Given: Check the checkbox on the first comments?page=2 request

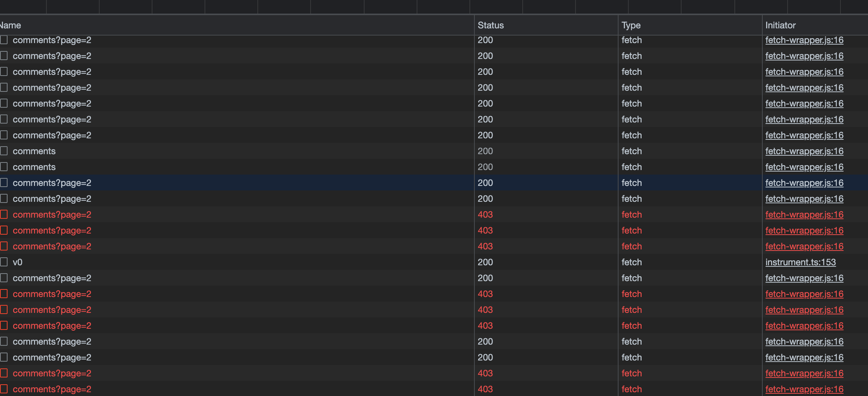Looking at the screenshot, I should coord(4,39).
